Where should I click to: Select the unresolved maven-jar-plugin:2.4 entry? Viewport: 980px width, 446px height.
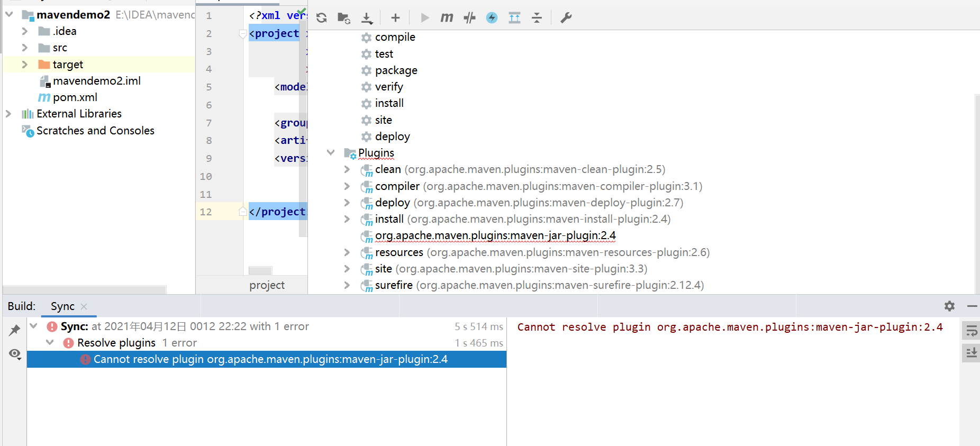pos(495,235)
